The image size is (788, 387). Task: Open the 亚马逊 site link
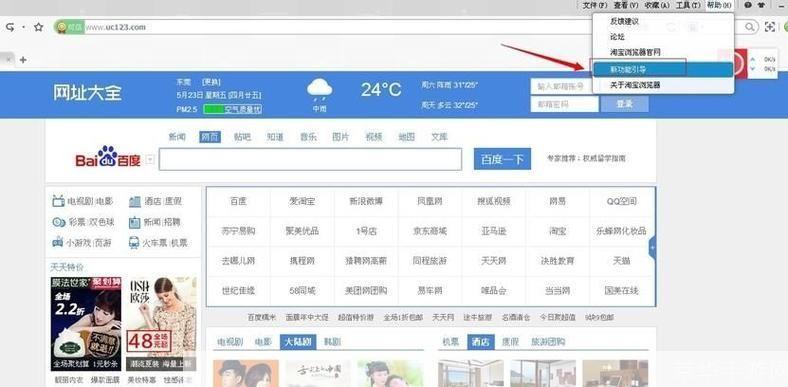494,231
